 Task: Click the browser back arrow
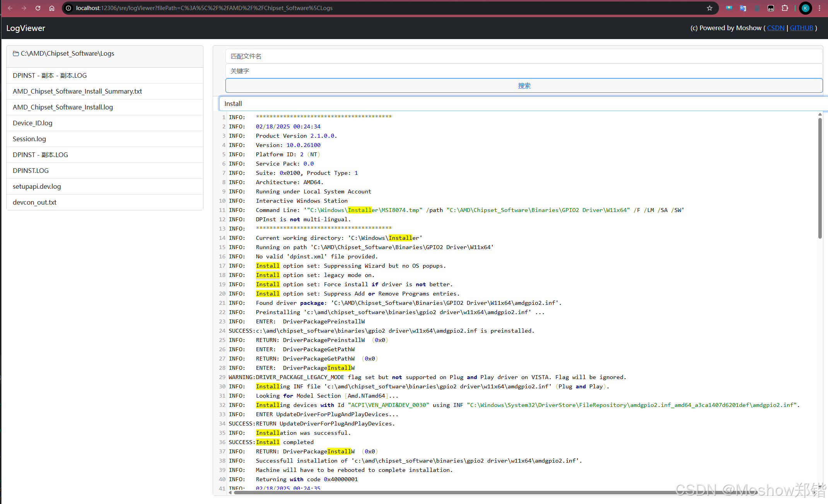[10, 8]
